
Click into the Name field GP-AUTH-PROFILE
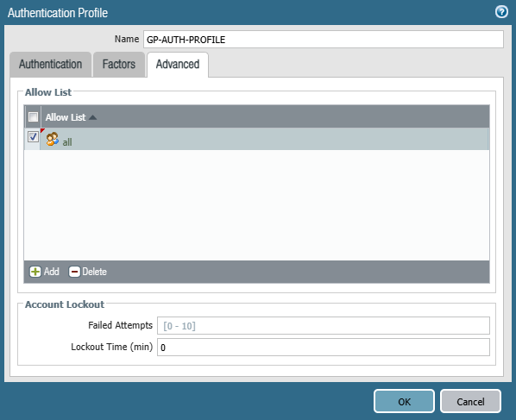(324, 40)
